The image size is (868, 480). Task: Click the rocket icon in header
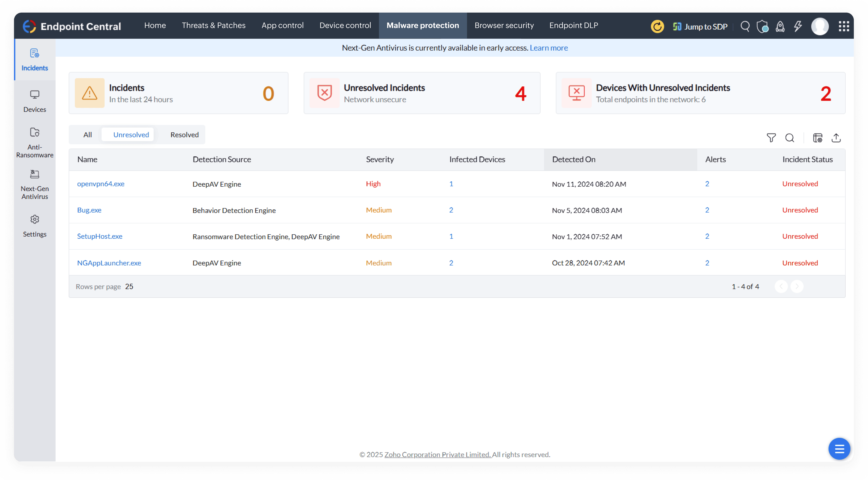coord(780,26)
